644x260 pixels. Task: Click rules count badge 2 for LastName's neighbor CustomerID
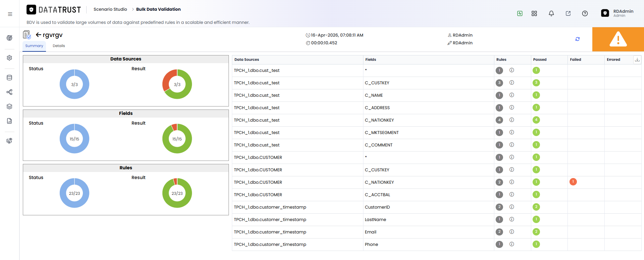(499, 207)
